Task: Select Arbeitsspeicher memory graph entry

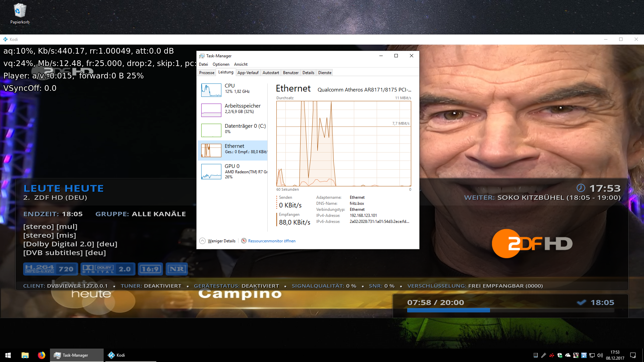Action: (x=233, y=110)
